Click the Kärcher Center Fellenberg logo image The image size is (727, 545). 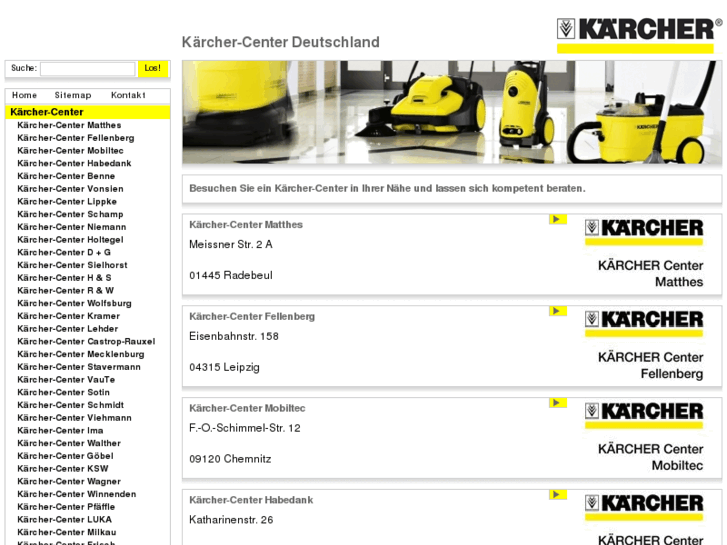coord(644,345)
